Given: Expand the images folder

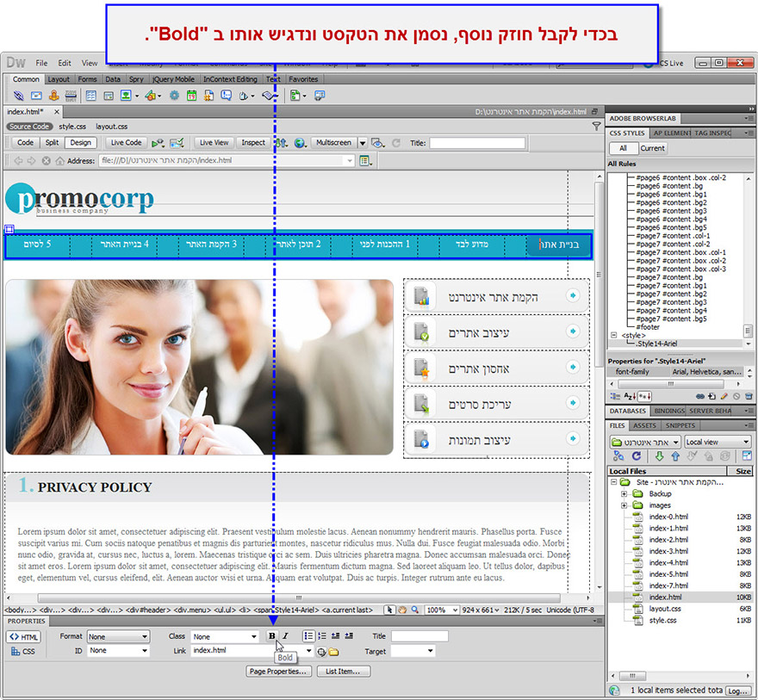Looking at the screenshot, I should (x=624, y=505).
